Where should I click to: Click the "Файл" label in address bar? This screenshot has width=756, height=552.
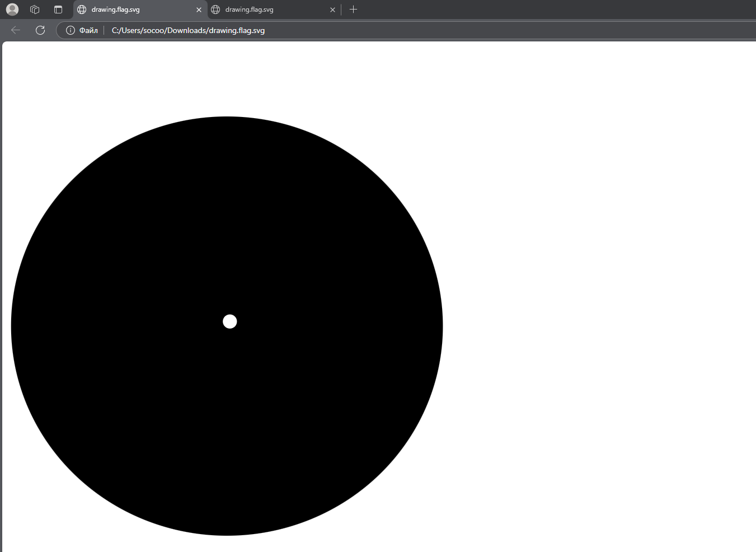[88, 30]
